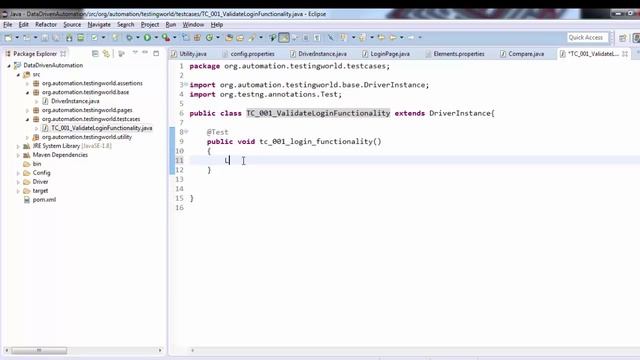Maximize the Package Explorer view
Viewport: 640px width, 360px height.
pos(156,53)
